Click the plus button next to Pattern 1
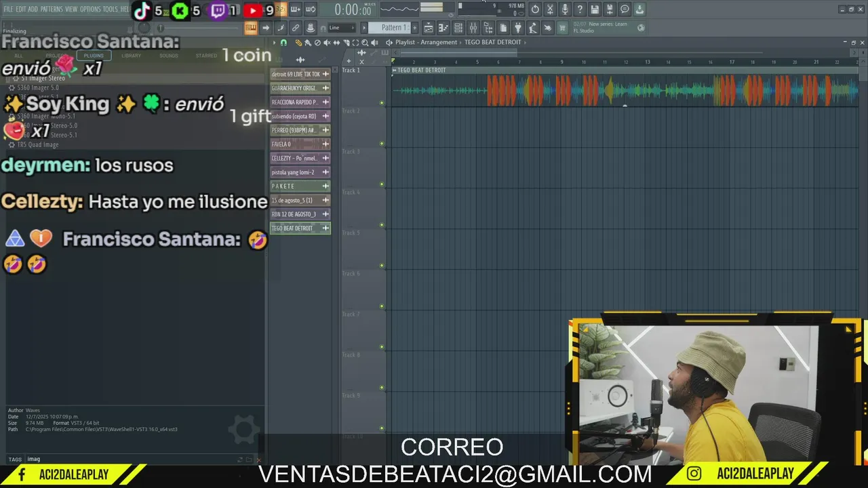This screenshot has height=488, width=868. point(415,28)
